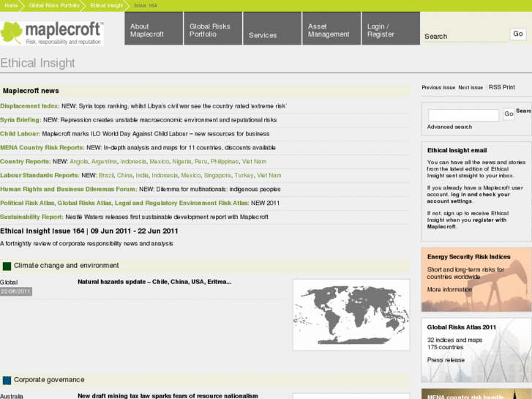The image size is (532, 399).
Task: Go to Previous issue
Action: [438, 88]
